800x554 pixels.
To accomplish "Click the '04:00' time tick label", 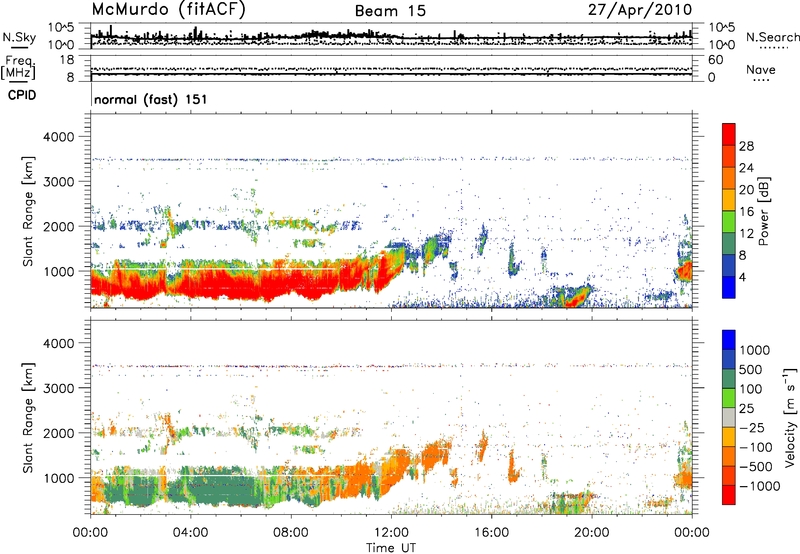I will tap(190, 533).
